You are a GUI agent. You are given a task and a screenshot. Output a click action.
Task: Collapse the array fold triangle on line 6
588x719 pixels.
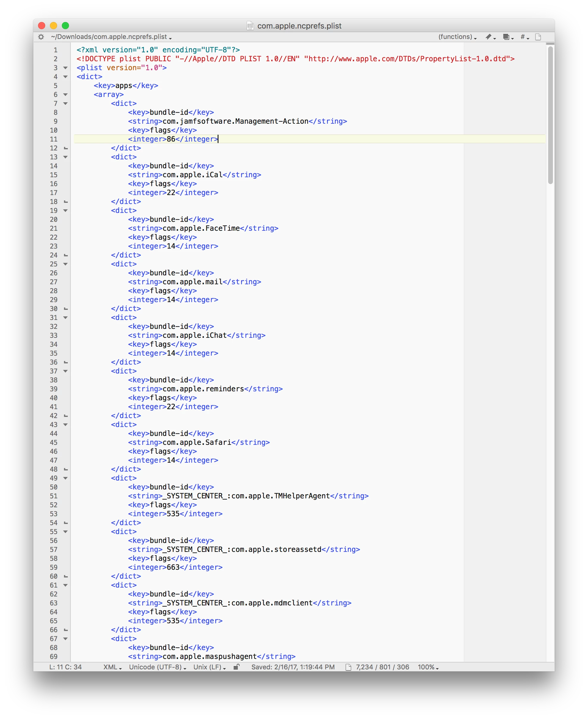[65, 95]
